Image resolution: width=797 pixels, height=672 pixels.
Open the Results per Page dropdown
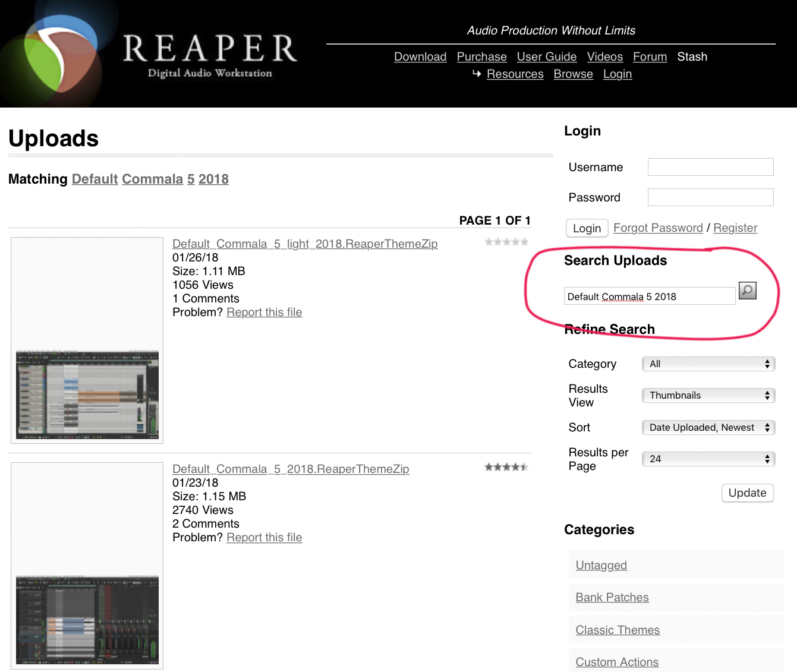point(708,459)
